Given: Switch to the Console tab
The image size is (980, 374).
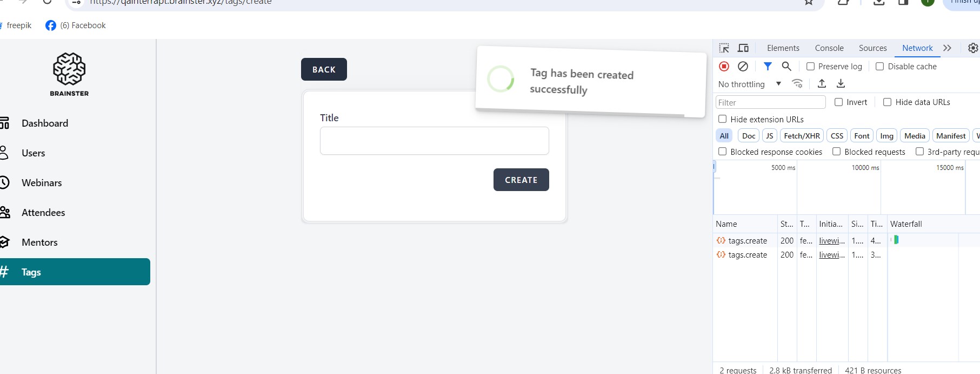Looking at the screenshot, I should pyautogui.click(x=829, y=48).
